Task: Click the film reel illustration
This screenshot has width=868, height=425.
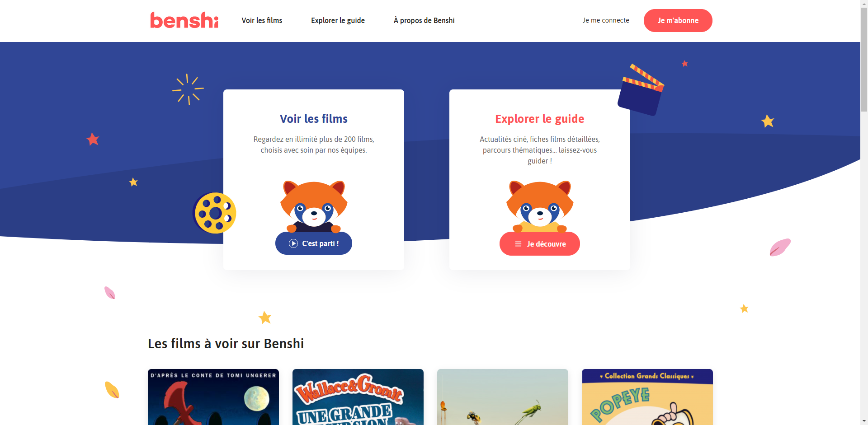Action: pyautogui.click(x=215, y=213)
